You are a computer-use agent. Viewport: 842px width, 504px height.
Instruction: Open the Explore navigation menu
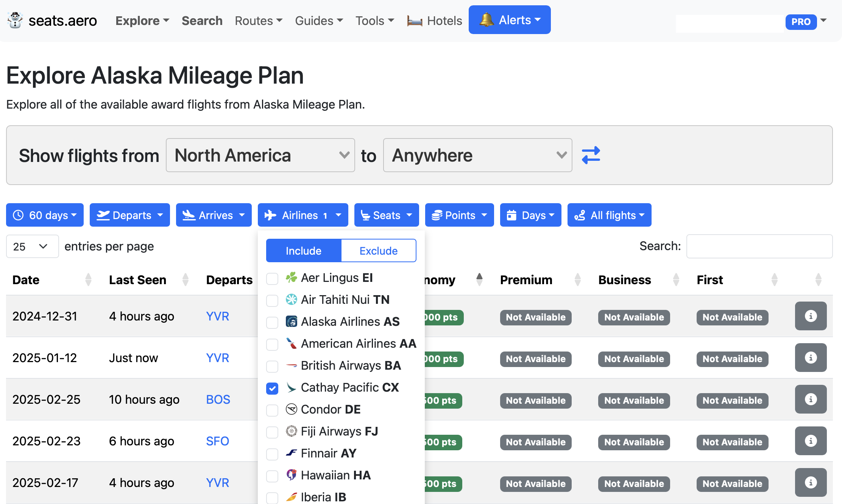click(142, 20)
